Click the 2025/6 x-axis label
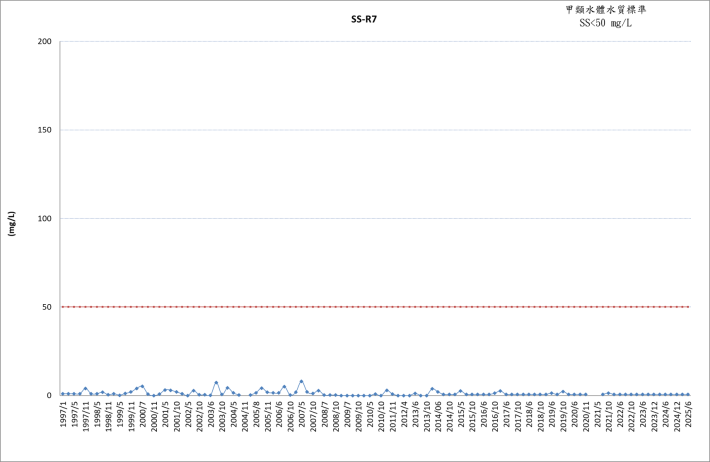 [x=688, y=413]
